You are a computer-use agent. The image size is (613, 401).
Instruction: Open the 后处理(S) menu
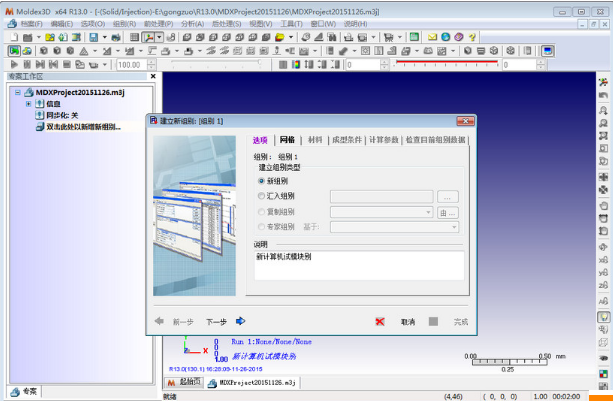pyautogui.click(x=226, y=24)
